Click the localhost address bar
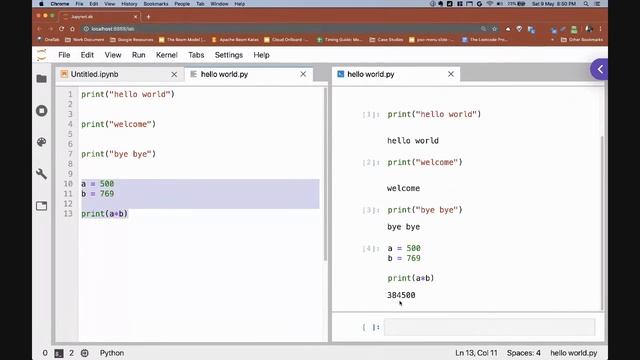This screenshot has width=640, height=360. coord(282,29)
